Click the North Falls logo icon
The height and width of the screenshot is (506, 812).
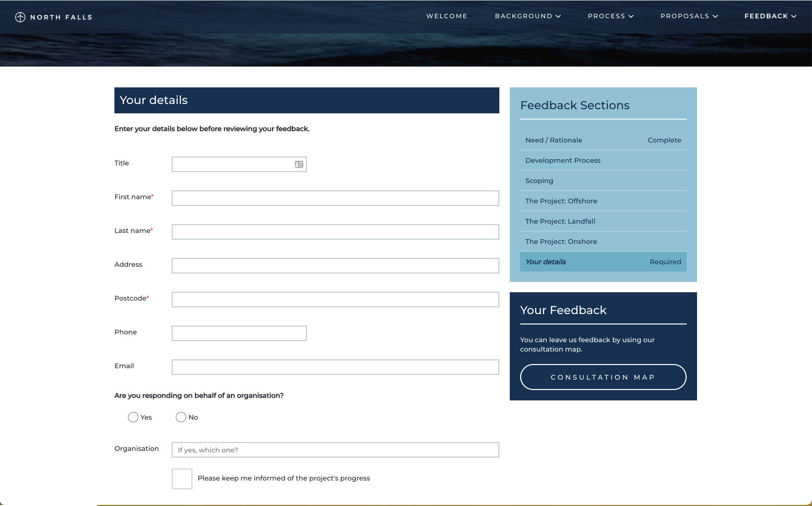point(20,17)
